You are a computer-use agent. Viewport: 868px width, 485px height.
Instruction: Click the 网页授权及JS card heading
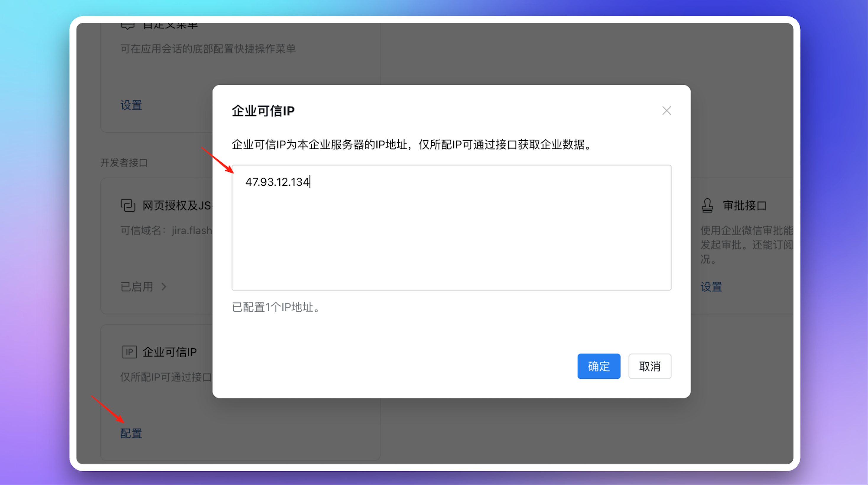[x=177, y=205]
